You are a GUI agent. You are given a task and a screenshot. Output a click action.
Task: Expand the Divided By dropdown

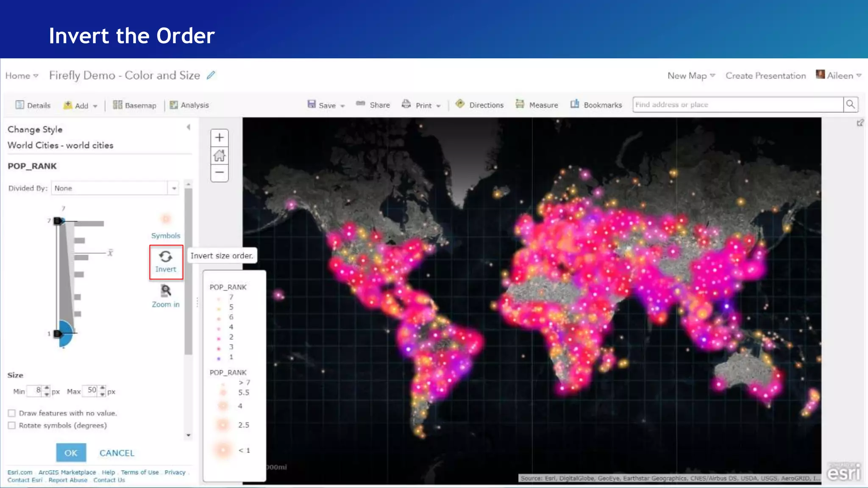click(x=174, y=188)
